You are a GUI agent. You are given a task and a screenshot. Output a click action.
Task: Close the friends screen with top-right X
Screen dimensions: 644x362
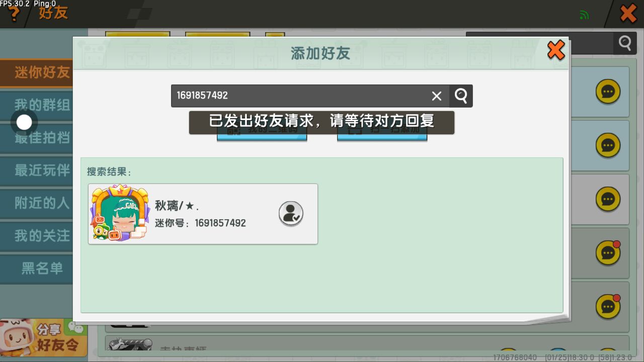[x=628, y=14]
